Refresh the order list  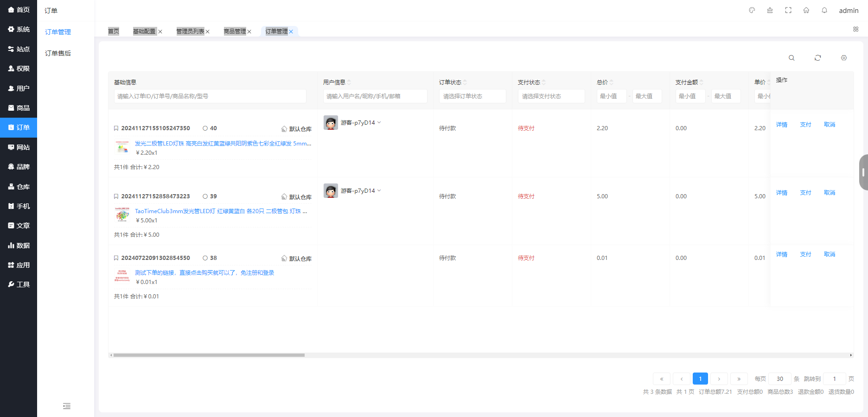pyautogui.click(x=818, y=57)
